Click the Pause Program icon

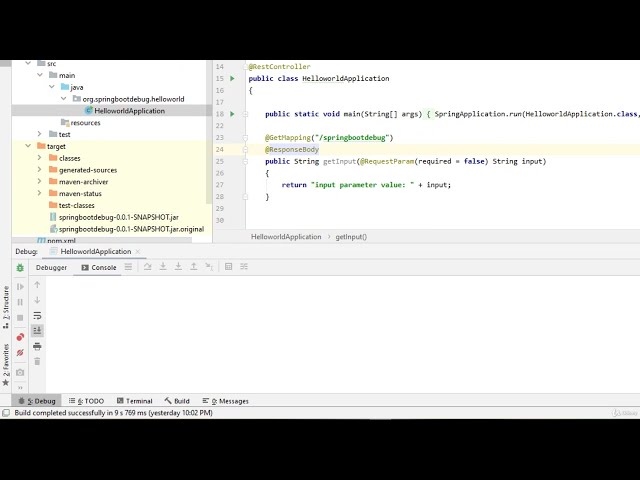[20, 302]
